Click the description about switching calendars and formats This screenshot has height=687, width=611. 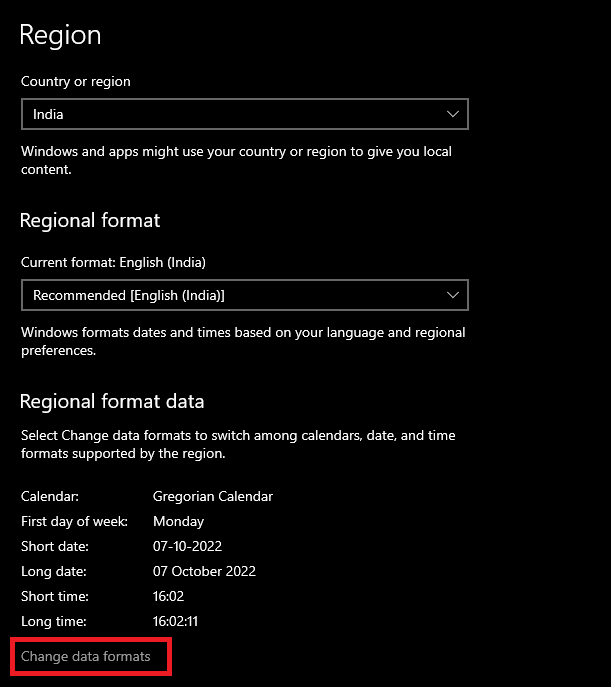coord(238,444)
